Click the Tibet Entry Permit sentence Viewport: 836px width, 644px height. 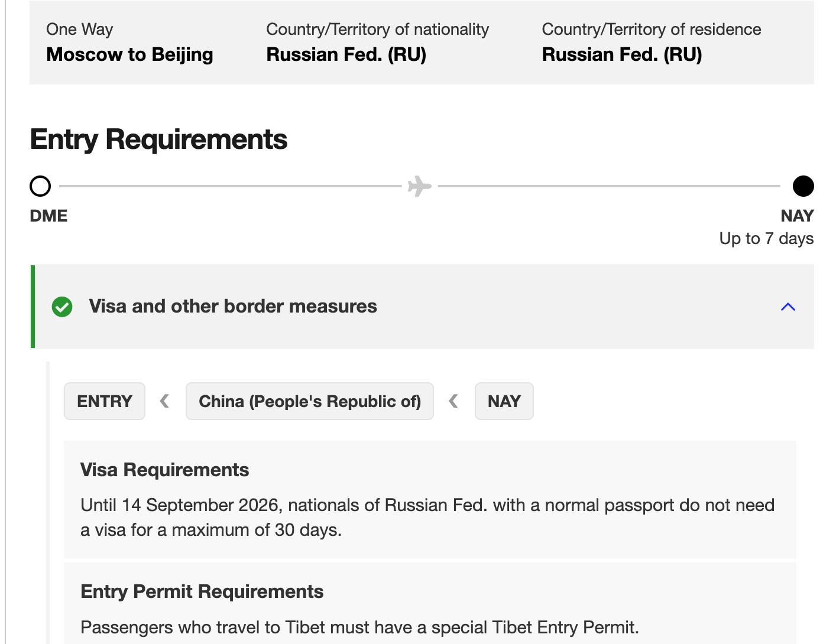pyautogui.click(x=359, y=627)
